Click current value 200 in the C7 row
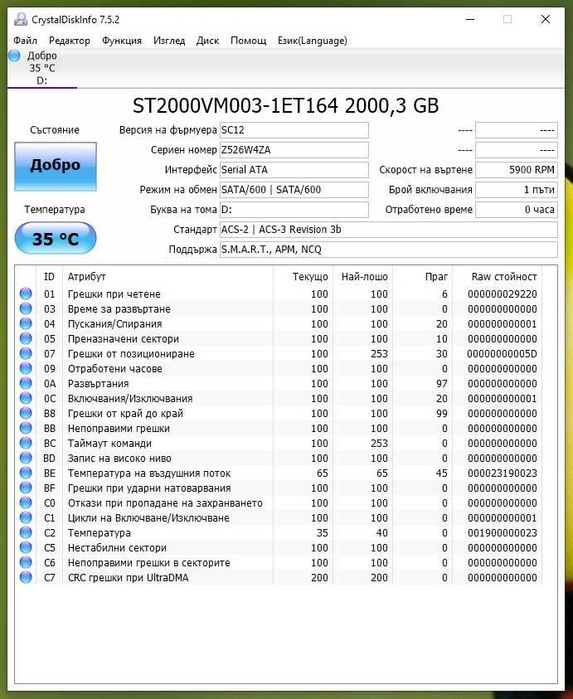Image resolution: width=573 pixels, height=699 pixels. pos(319,578)
